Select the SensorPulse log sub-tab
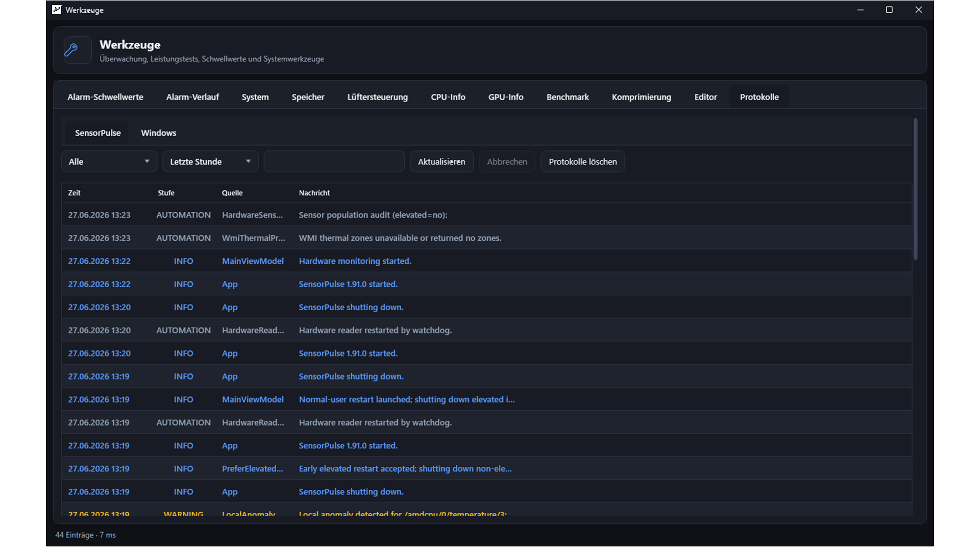 [98, 133]
